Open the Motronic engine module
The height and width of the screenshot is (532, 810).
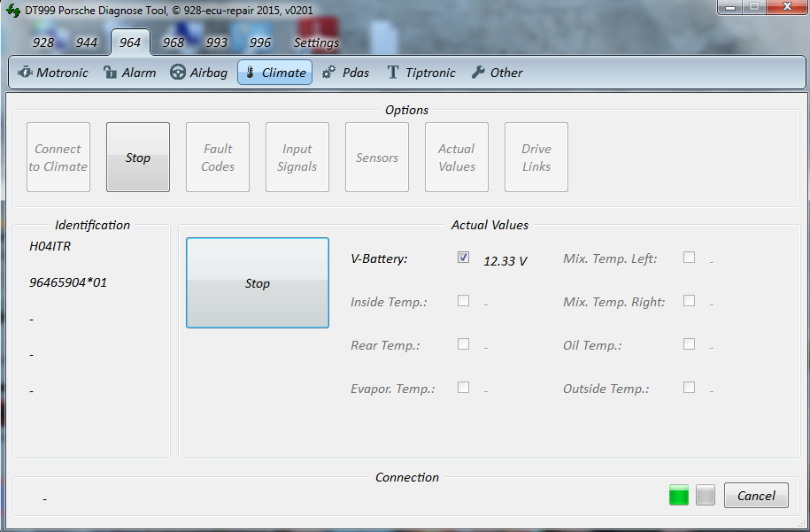(53, 73)
